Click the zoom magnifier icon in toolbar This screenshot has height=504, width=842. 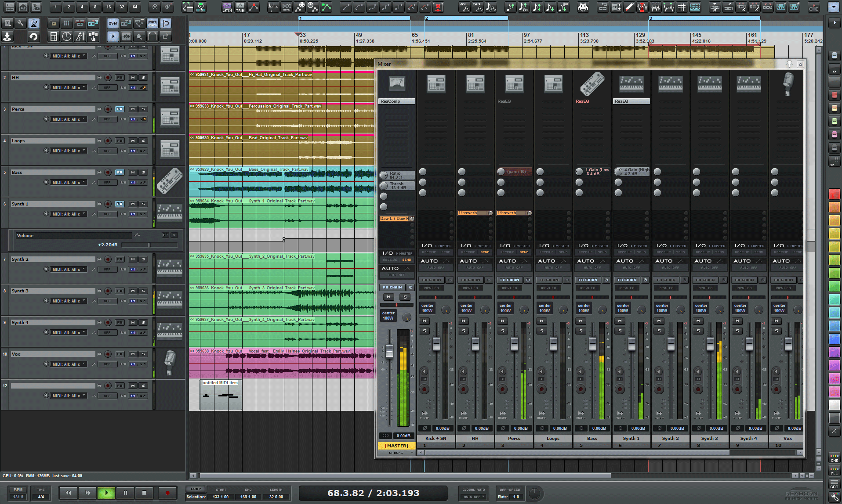139,36
